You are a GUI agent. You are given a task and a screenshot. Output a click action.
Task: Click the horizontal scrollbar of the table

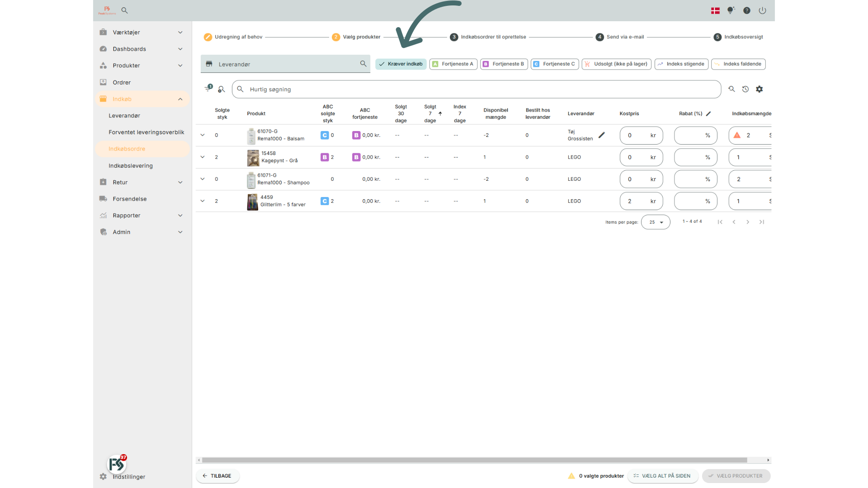pyautogui.click(x=474, y=460)
